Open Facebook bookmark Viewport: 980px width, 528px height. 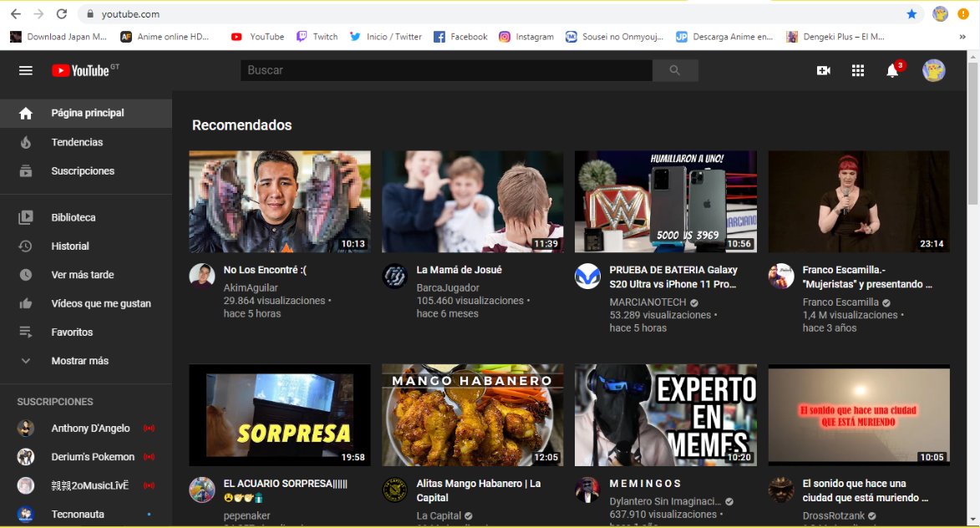460,37
